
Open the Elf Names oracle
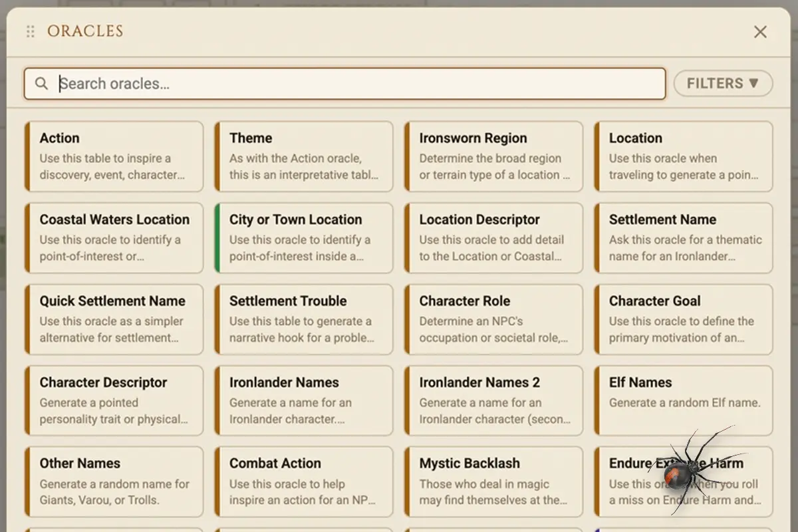[684, 400]
